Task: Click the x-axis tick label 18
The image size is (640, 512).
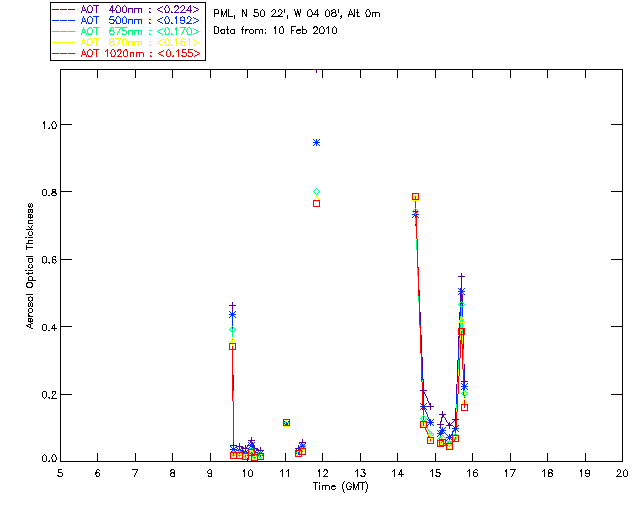Action: 547,473
